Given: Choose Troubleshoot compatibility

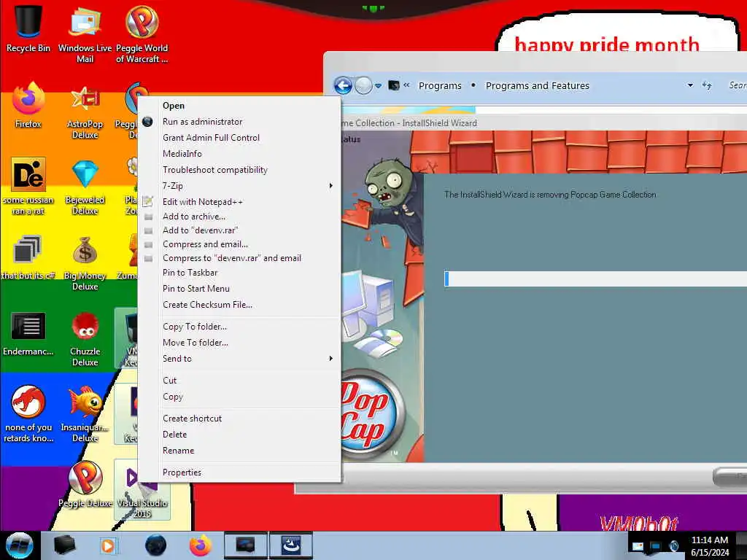Looking at the screenshot, I should [215, 170].
